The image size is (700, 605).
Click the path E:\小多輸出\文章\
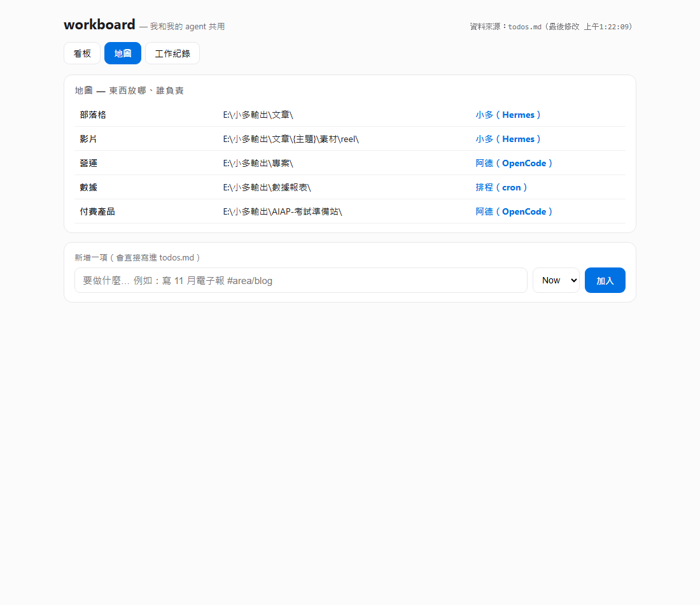click(258, 115)
